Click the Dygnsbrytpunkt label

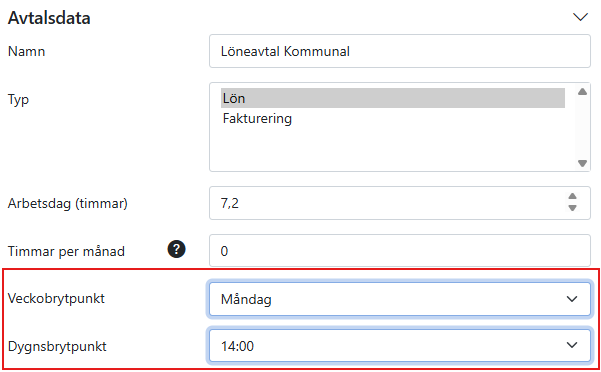[x=57, y=346]
